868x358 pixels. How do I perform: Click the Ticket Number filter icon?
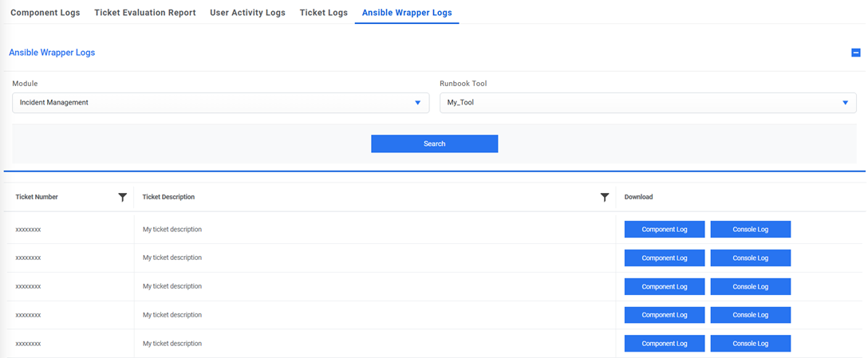[x=122, y=197]
